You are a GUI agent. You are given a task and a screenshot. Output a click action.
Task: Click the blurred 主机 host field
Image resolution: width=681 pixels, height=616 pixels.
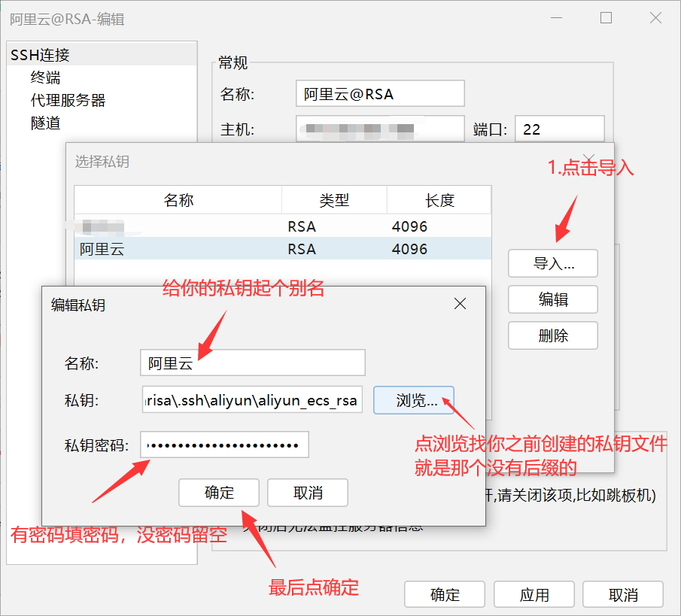click(x=380, y=129)
